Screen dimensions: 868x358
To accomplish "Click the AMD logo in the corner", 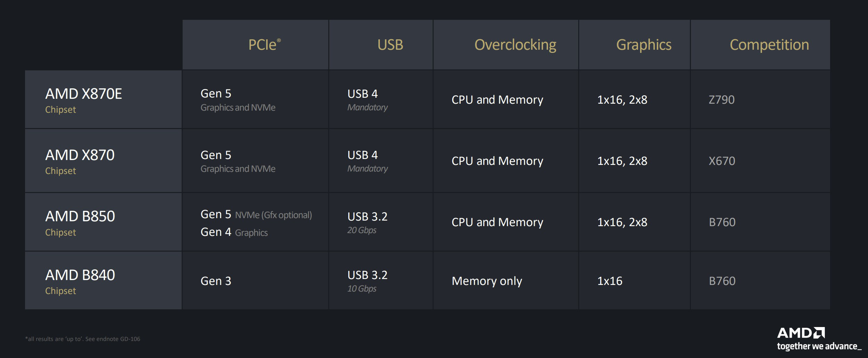I will [x=801, y=333].
